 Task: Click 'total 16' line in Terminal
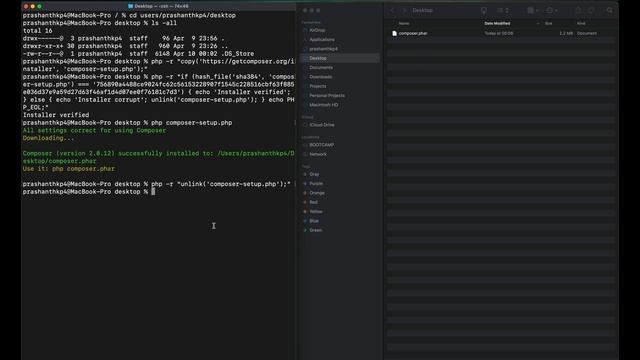[38, 31]
